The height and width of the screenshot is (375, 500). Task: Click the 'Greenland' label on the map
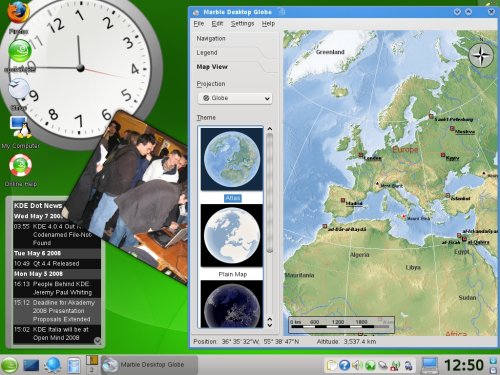click(x=330, y=52)
